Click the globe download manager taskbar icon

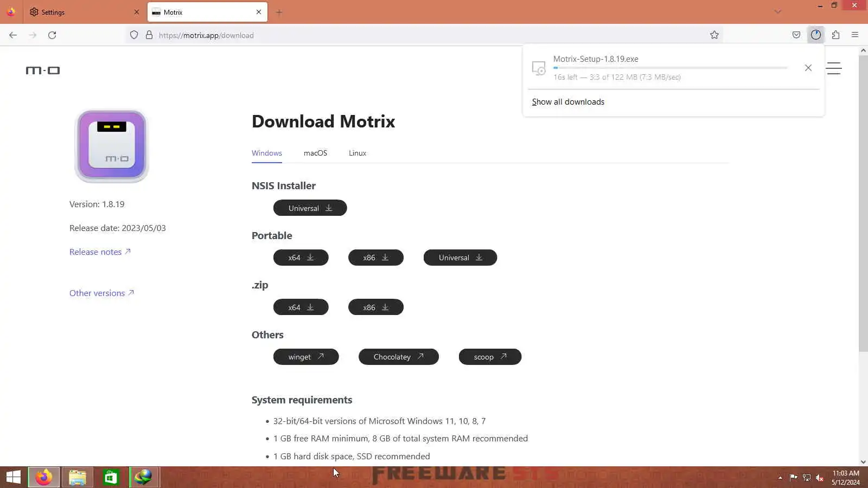coord(144,477)
